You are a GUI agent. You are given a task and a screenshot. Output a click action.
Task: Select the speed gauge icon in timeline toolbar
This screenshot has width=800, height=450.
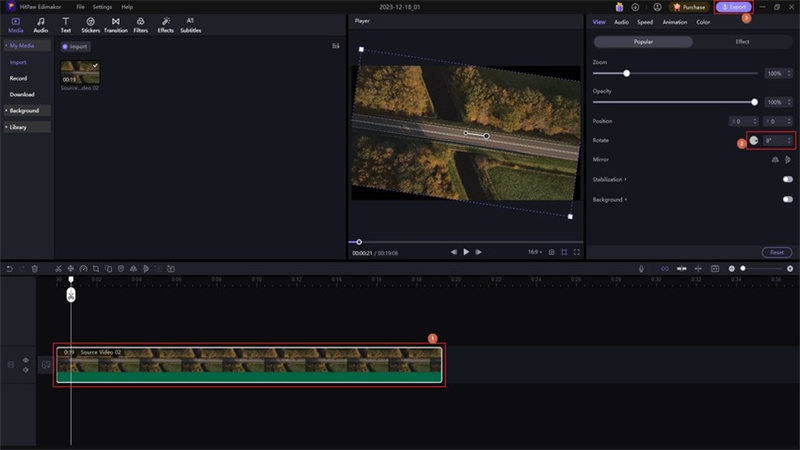83,268
